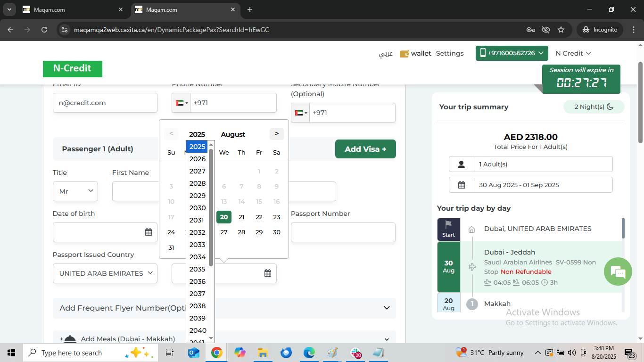
Task: Click the year list scrollbar down arrow
Action: (211, 338)
